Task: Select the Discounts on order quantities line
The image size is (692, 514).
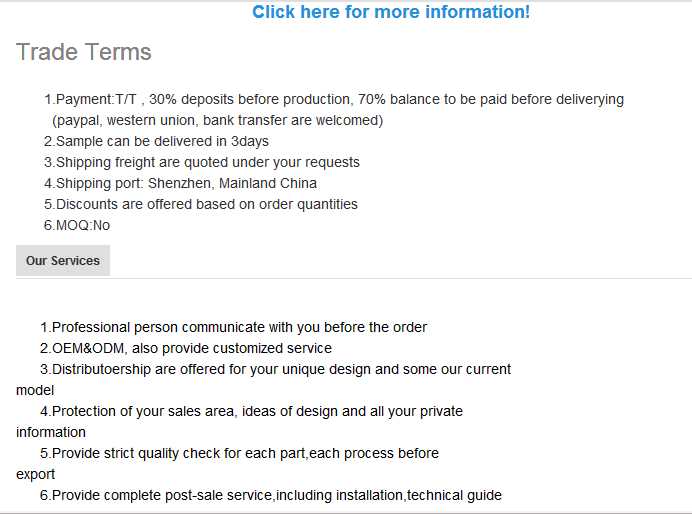Action: 200,205
